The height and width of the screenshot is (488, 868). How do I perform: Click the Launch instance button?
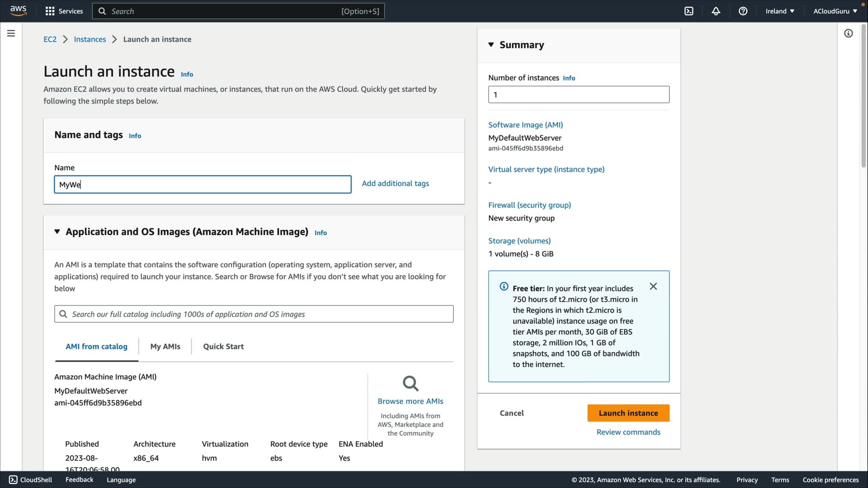628,413
